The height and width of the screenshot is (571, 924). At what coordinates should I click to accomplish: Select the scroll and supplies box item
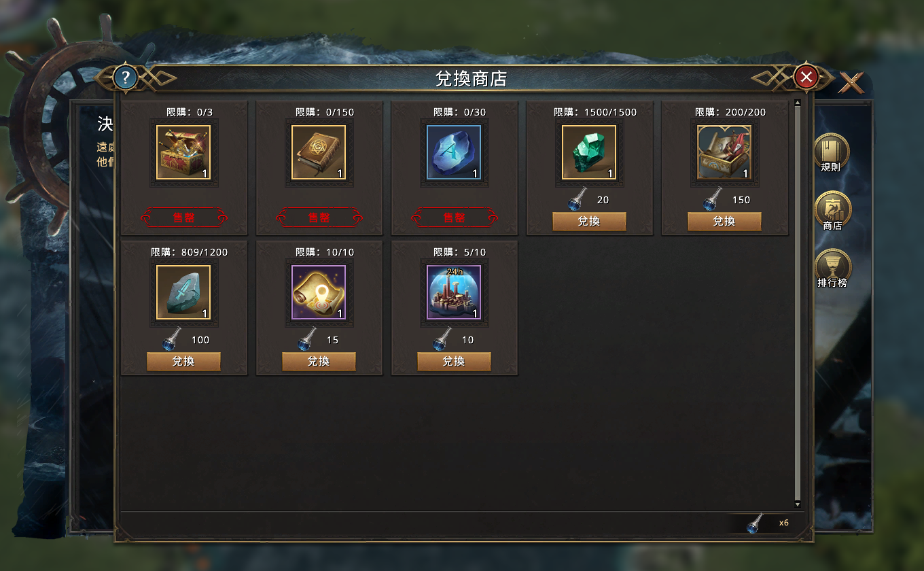724,152
